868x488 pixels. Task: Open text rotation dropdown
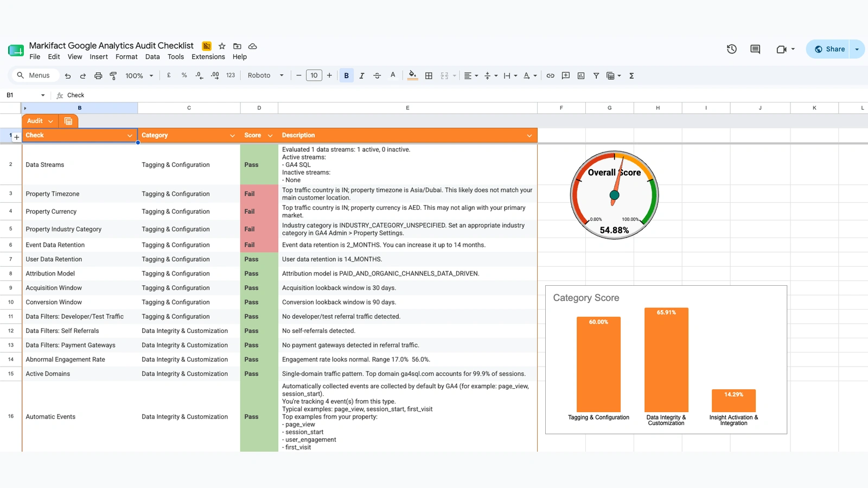pyautogui.click(x=529, y=75)
